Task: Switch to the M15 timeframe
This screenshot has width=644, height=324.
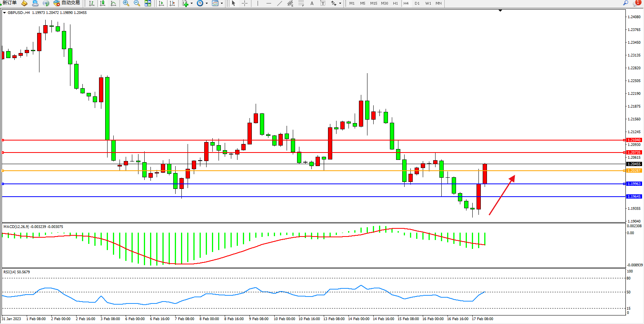Action: pos(373,3)
